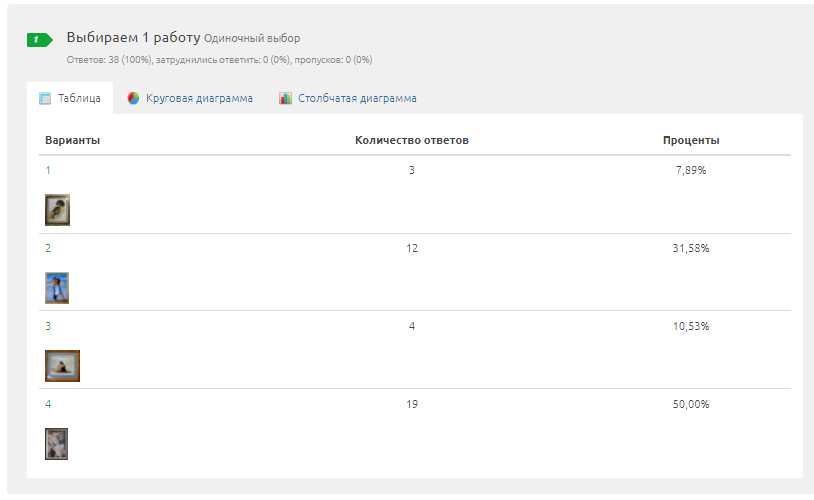Open the thumbnail image for option 3

[62, 366]
